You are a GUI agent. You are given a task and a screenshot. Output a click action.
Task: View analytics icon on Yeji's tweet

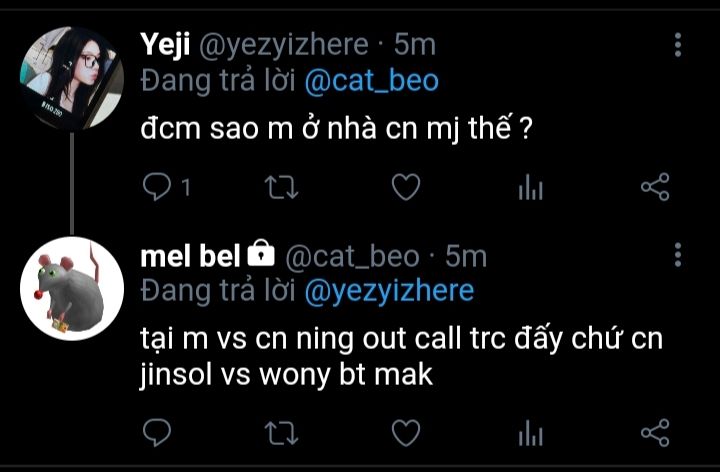coord(530,187)
